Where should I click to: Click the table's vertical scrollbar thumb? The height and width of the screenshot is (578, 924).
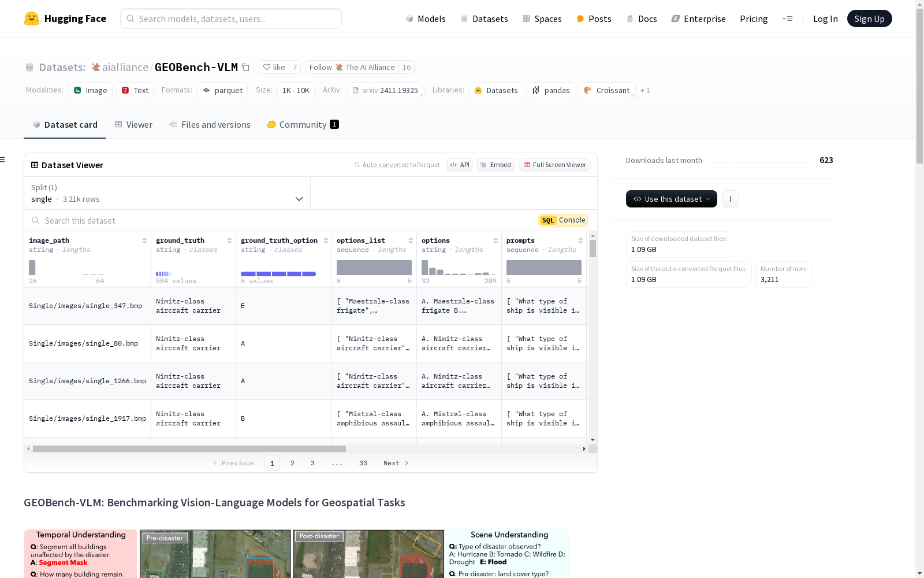point(593,249)
